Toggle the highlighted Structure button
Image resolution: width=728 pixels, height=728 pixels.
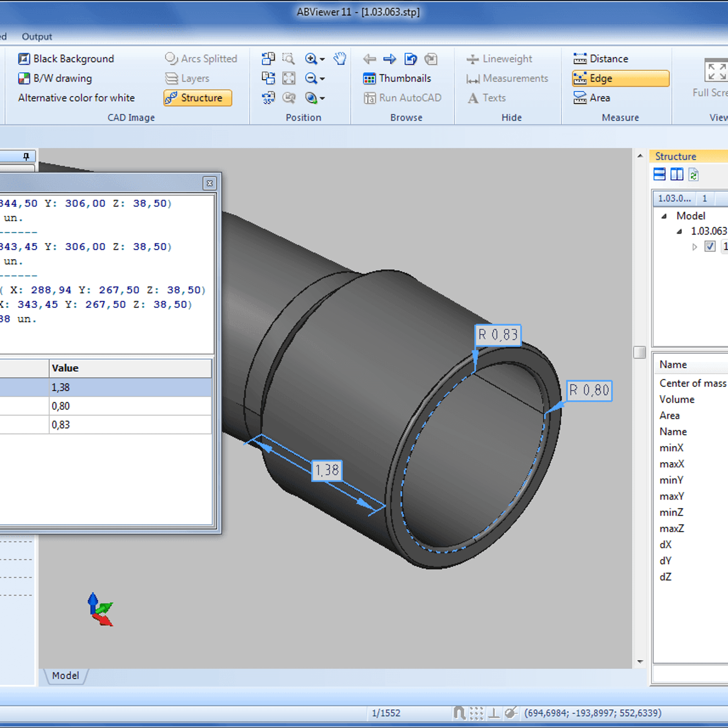point(197,98)
